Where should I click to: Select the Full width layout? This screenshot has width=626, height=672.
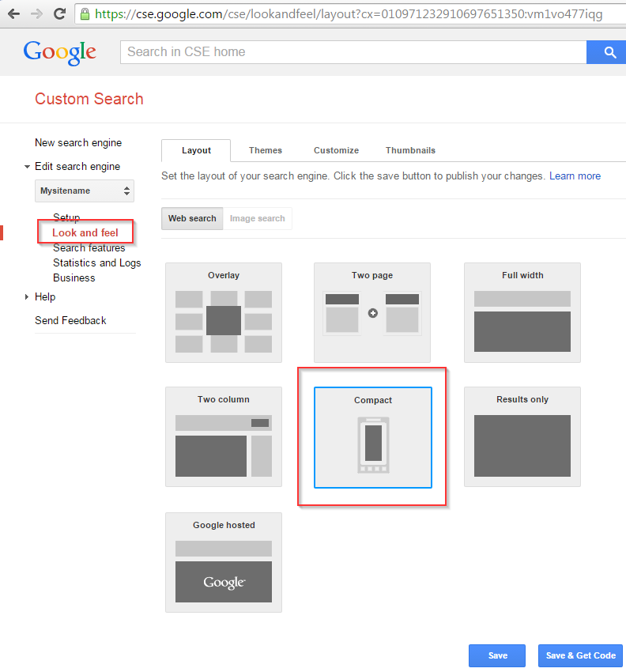coord(522,312)
